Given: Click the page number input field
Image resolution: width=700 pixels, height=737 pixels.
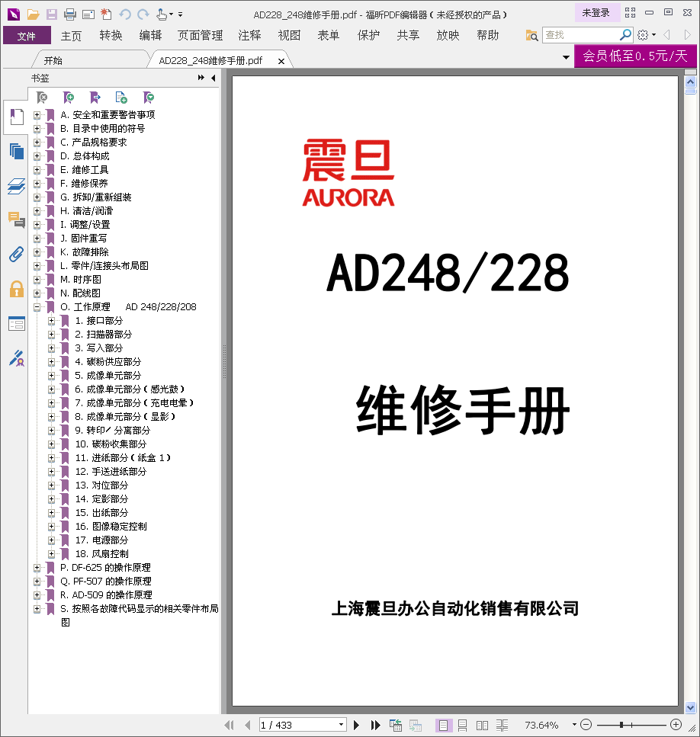Looking at the screenshot, I should [x=298, y=725].
